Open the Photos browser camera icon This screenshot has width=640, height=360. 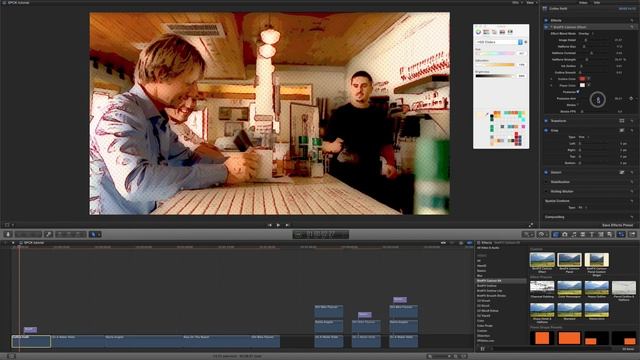564,234
